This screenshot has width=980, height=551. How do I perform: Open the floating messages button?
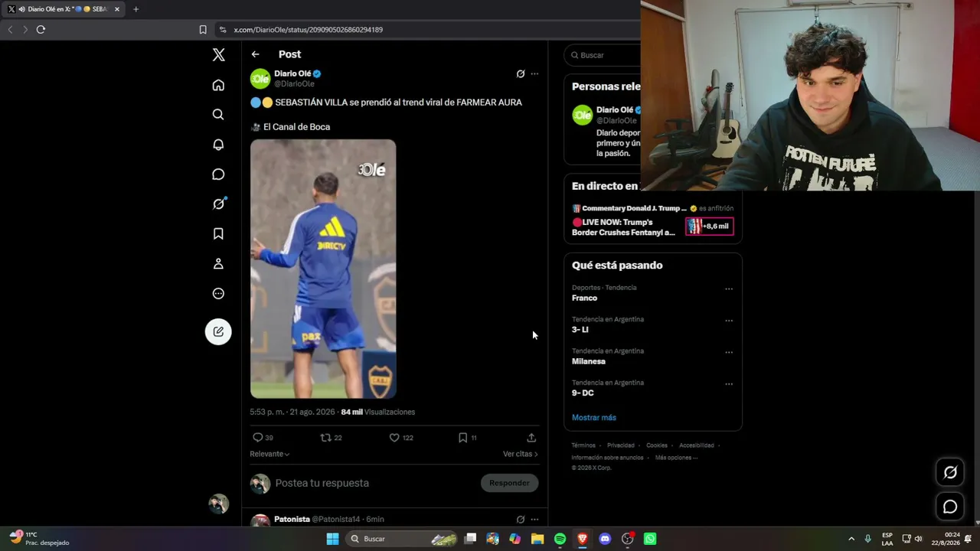click(950, 507)
